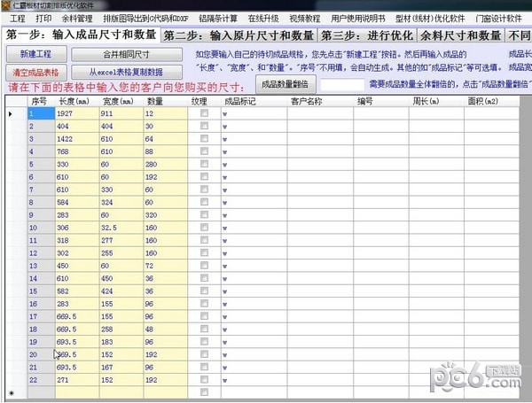
Task: Enable the 纹理 checkbox in row 12
Action: click(206, 252)
